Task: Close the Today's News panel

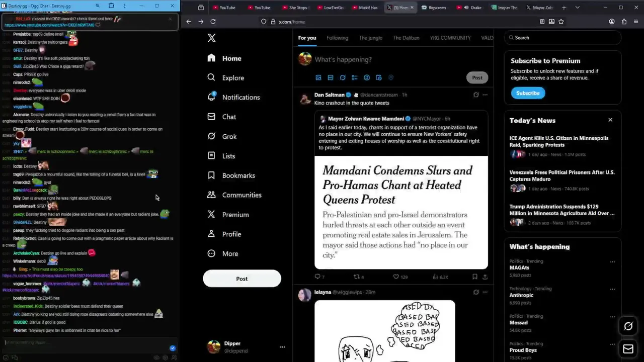Action: coord(610,120)
